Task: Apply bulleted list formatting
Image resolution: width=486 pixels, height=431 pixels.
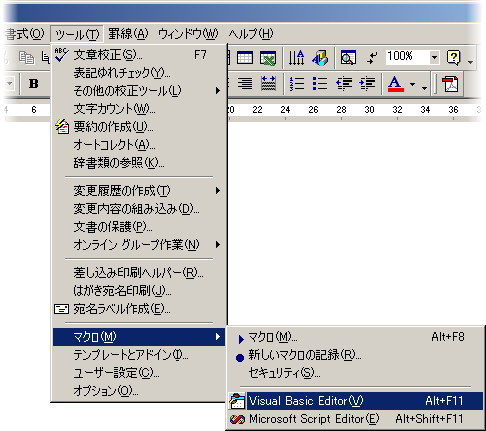Action: click(320, 83)
